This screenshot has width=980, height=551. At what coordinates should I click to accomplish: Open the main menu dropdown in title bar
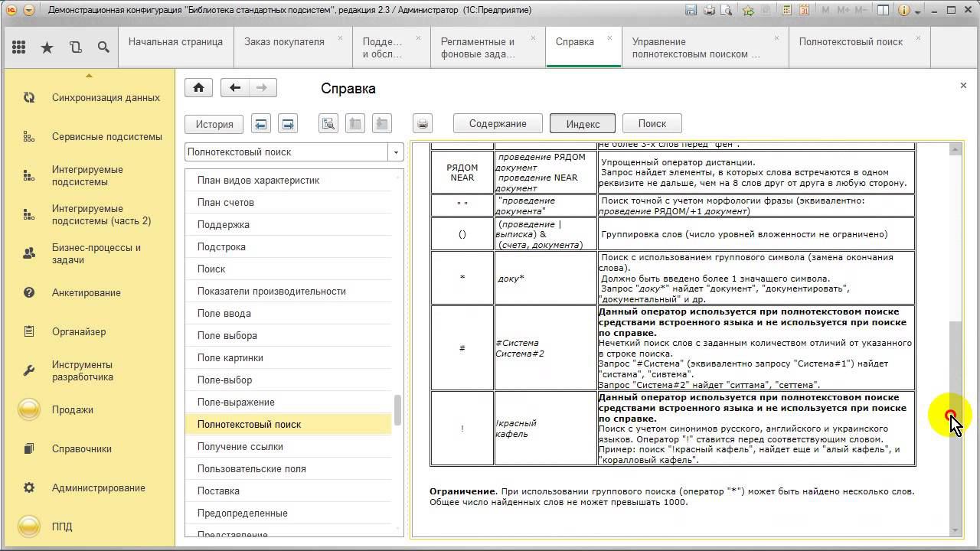pos(28,11)
